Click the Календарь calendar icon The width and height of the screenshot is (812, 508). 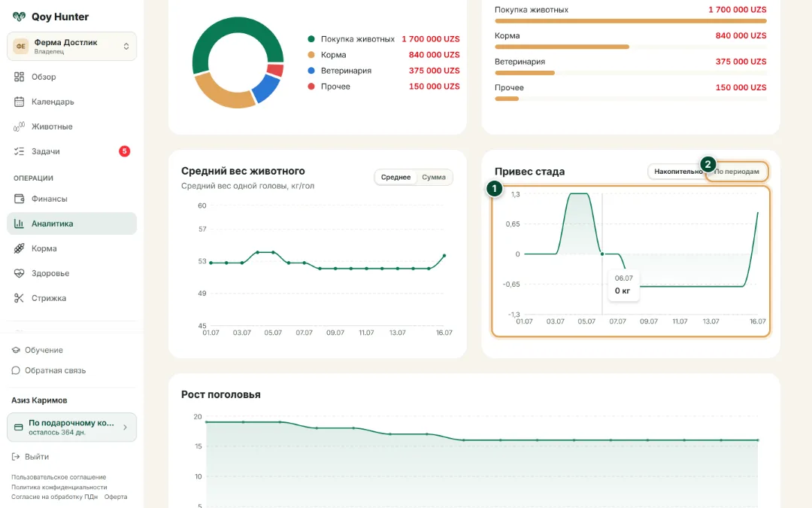tap(19, 102)
